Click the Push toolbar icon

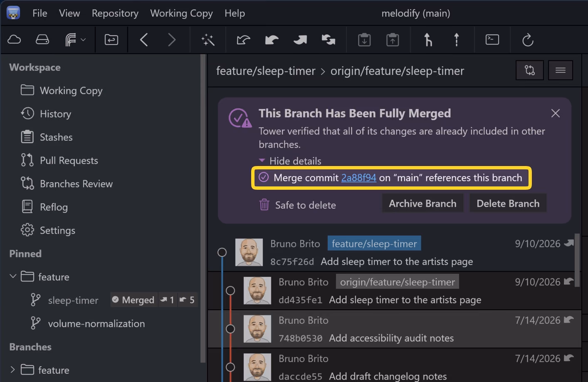pos(300,40)
